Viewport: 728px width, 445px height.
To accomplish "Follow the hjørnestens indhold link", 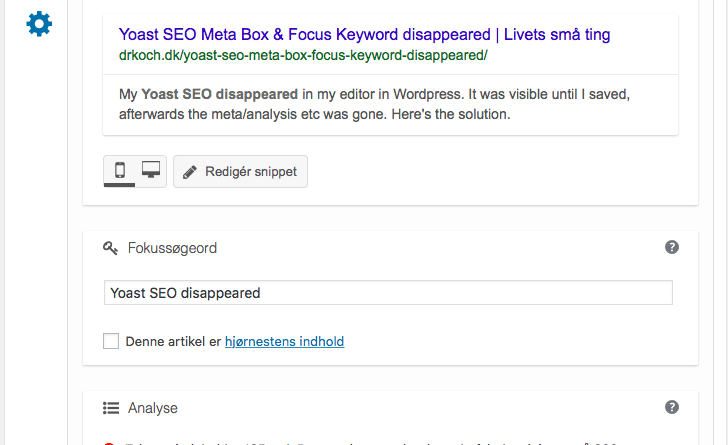I will tap(285, 341).
